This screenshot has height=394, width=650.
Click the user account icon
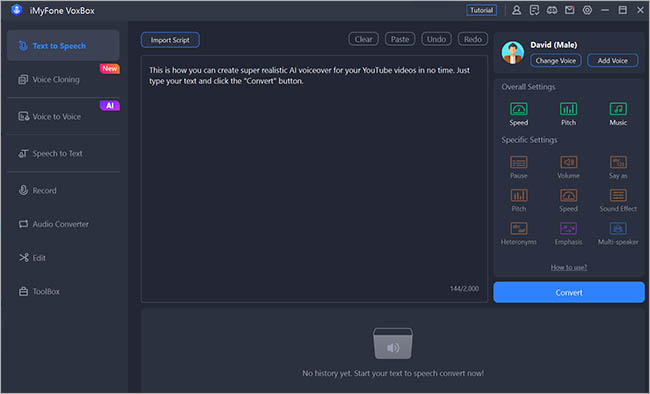(x=517, y=10)
